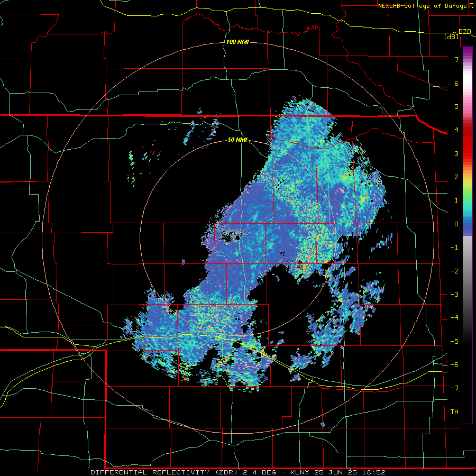476x476 pixels.
Task: Click the 4 value on the dB scale
Action: coord(456,130)
